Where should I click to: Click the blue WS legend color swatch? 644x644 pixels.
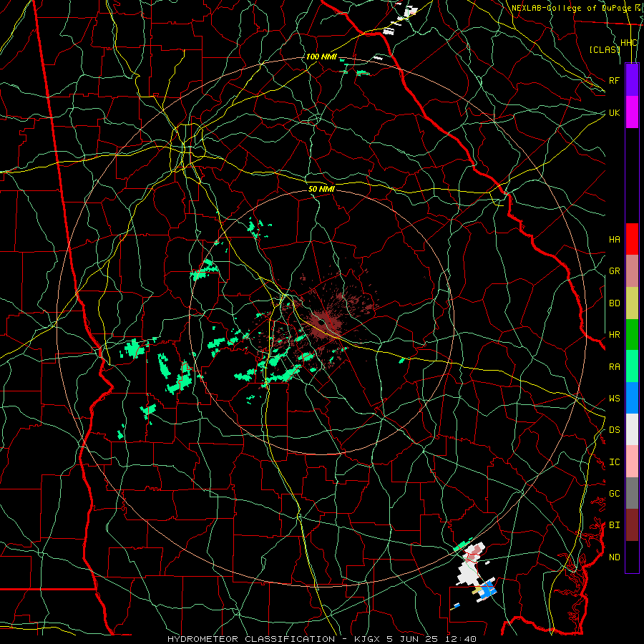click(x=632, y=398)
